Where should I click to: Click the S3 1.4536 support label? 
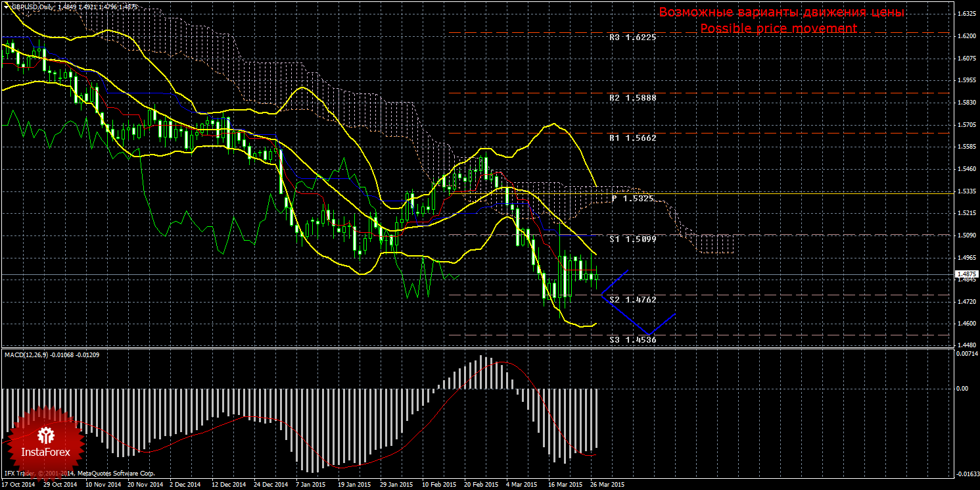pyautogui.click(x=632, y=340)
